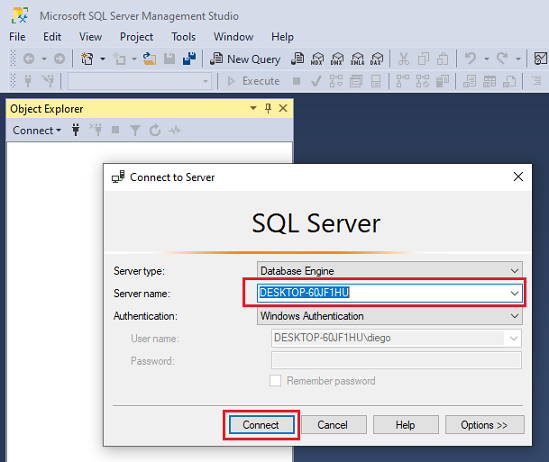Screen dimensions: 549x462
Task: Open the Redo history dropdown arrow
Action: click(x=518, y=59)
